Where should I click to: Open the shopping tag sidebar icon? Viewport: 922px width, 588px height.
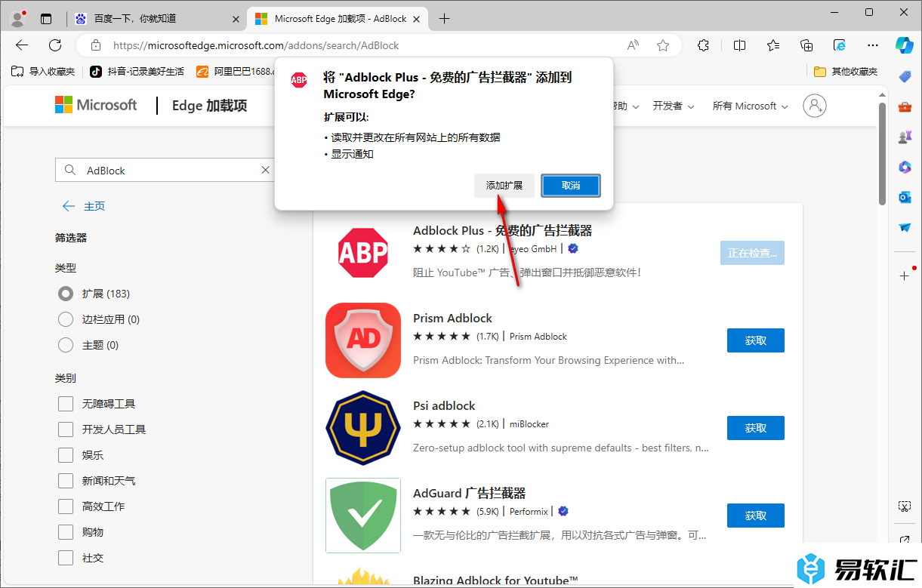(x=905, y=76)
